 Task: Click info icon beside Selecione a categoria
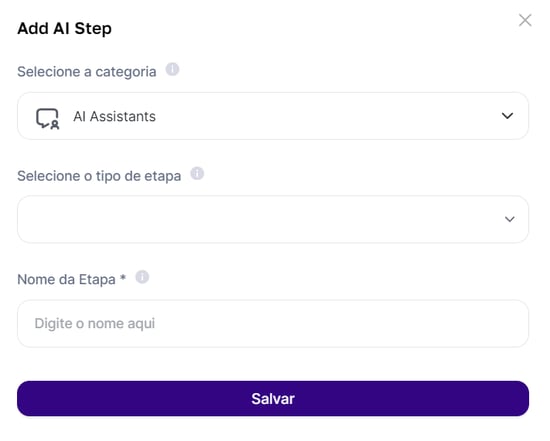click(172, 69)
